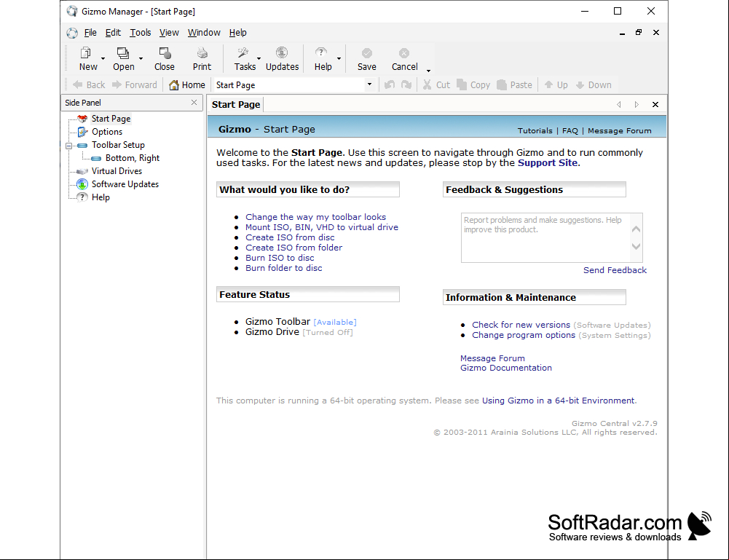The width and height of the screenshot is (729, 560).
Task: Click 'Burn ISO to disc' link
Action: (x=280, y=258)
